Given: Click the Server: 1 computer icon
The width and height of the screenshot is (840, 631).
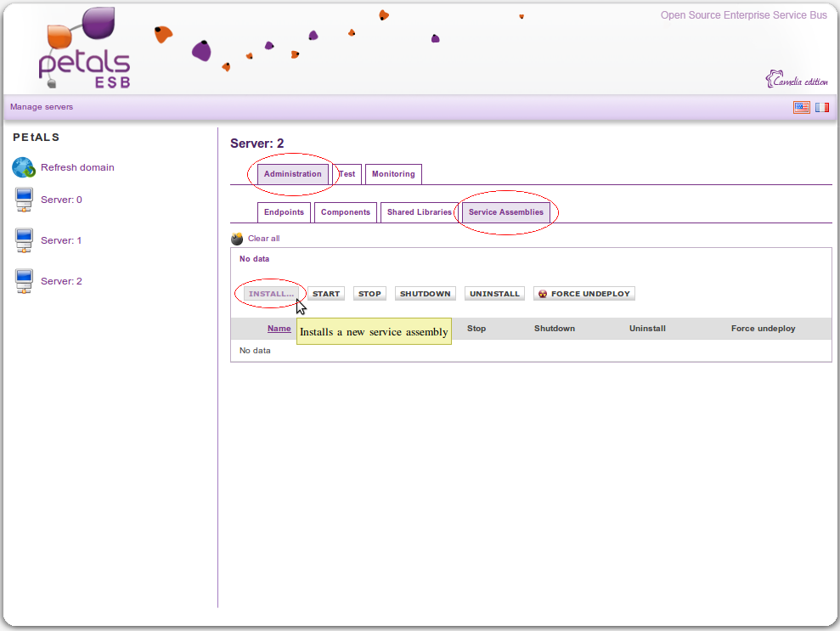Looking at the screenshot, I should pos(24,241).
